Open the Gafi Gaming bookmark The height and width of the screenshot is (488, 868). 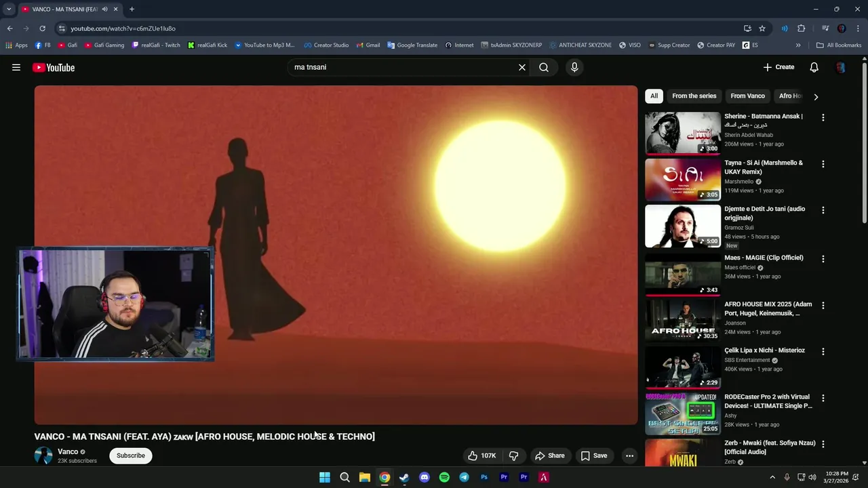[104, 45]
